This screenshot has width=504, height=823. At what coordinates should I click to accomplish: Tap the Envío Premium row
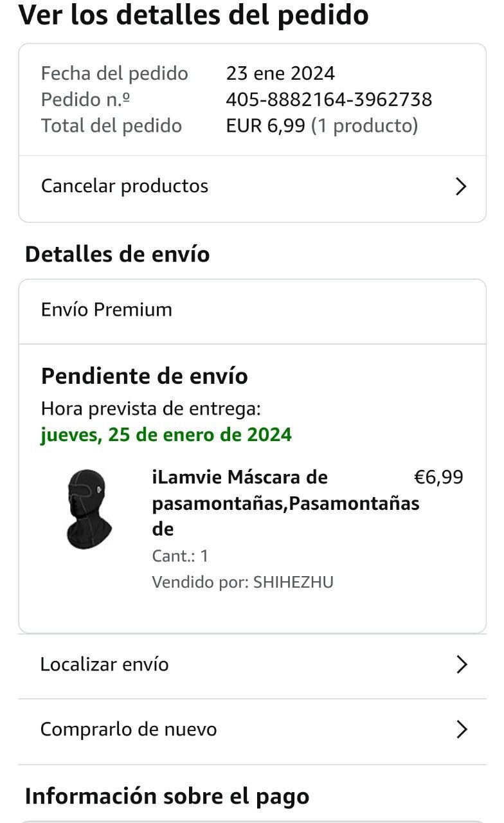107,310
